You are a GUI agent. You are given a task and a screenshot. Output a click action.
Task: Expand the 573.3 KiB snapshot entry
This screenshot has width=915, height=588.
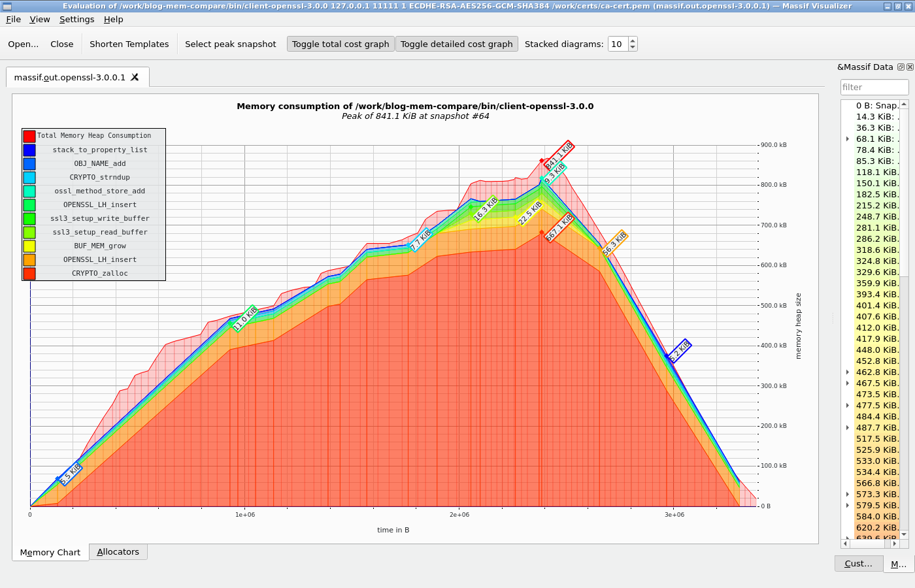(x=848, y=494)
